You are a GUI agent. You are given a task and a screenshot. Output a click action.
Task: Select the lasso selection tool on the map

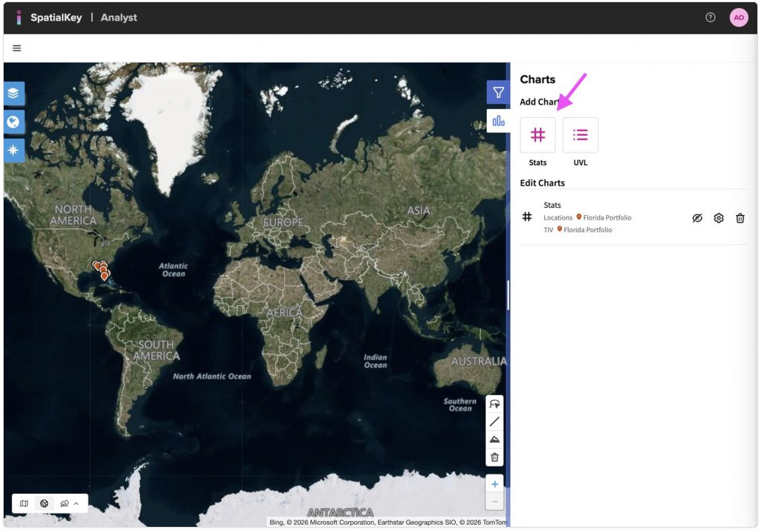(495, 405)
